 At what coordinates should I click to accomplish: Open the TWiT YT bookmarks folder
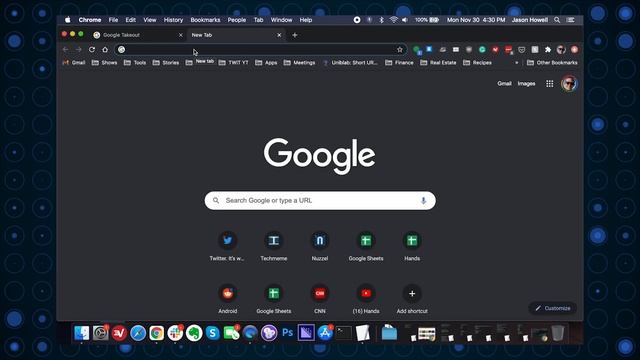pyautogui.click(x=233, y=63)
